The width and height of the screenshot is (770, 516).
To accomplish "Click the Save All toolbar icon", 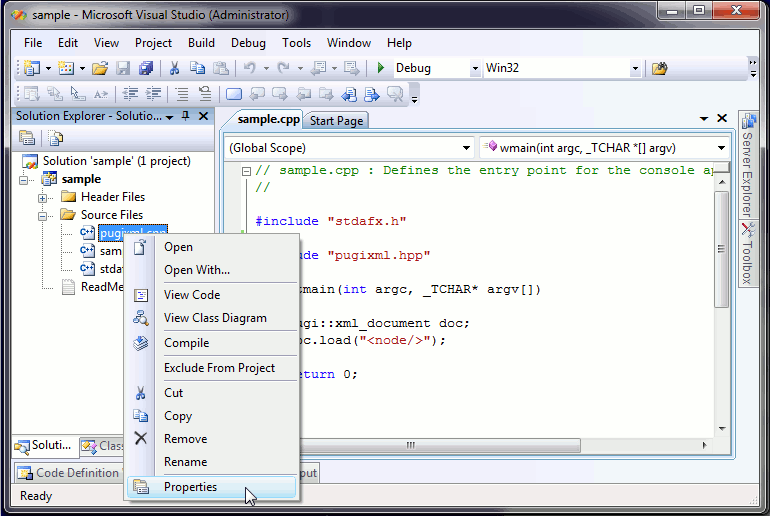I will tap(146, 69).
